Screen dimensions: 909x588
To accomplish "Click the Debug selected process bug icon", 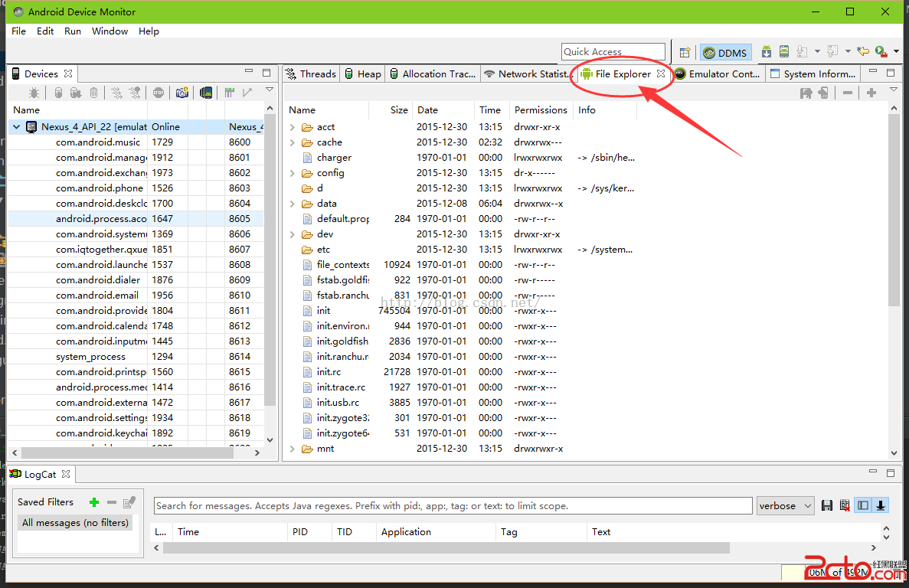I will click(34, 93).
